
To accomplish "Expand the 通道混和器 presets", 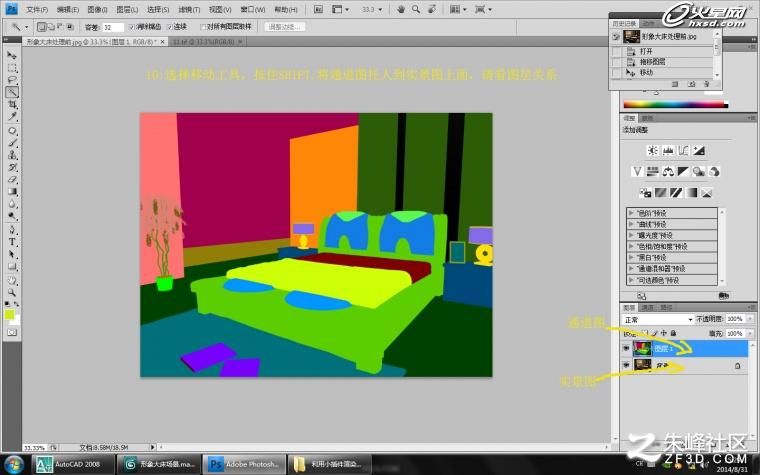I will [631, 269].
